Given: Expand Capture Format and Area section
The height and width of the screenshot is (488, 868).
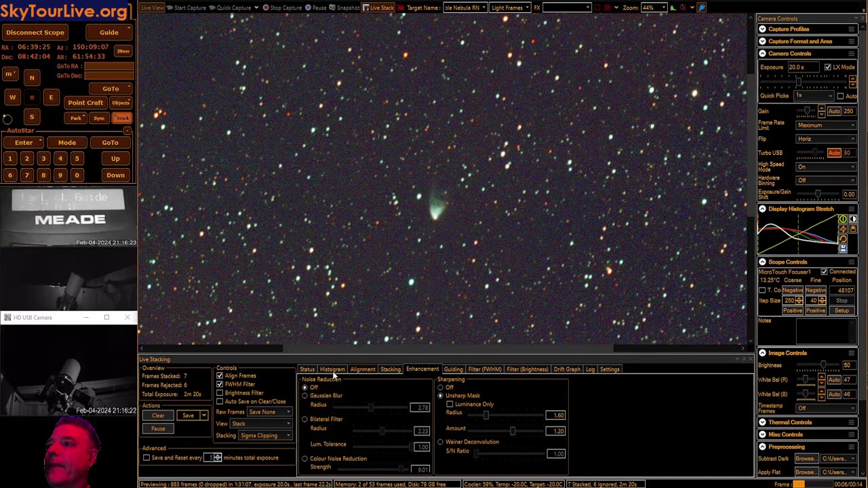Looking at the screenshot, I should (x=762, y=41).
